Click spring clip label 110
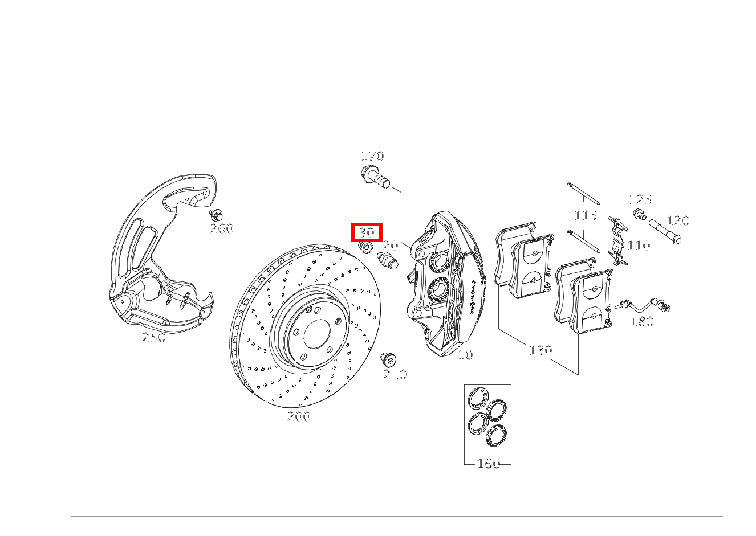 pos(639,246)
